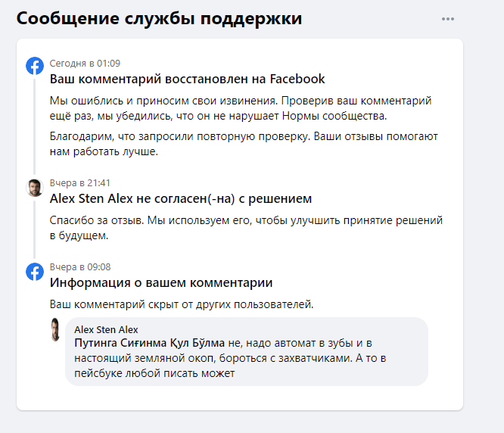The height and width of the screenshot is (433, 504).
Task: Click the 'Ваш комментарий скрыт от других пользователей' text
Action: coord(182,304)
